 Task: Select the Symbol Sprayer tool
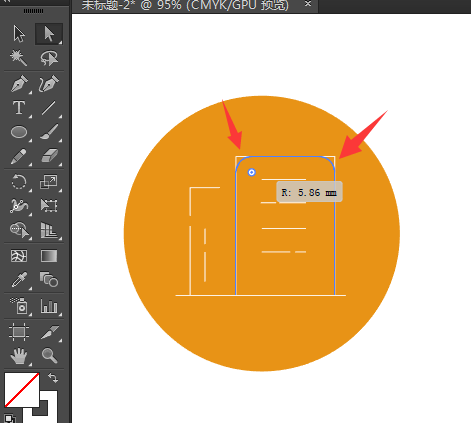[x=19, y=306]
